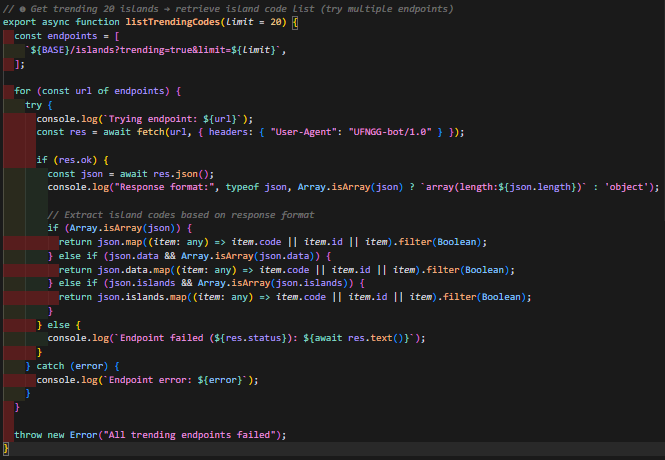
Task: Click the "return json.map(" line
Action: tap(273, 242)
